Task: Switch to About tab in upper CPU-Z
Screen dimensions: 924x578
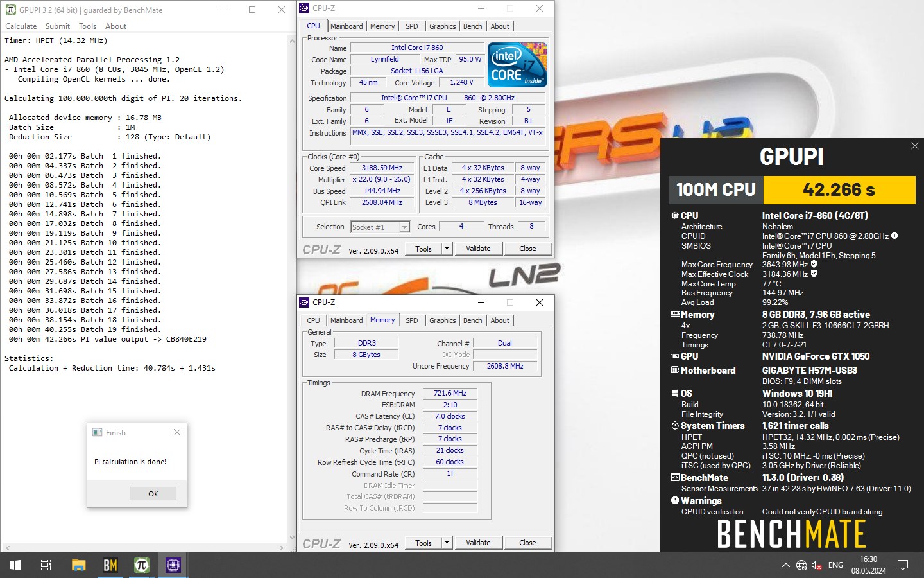Action: click(500, 26)
